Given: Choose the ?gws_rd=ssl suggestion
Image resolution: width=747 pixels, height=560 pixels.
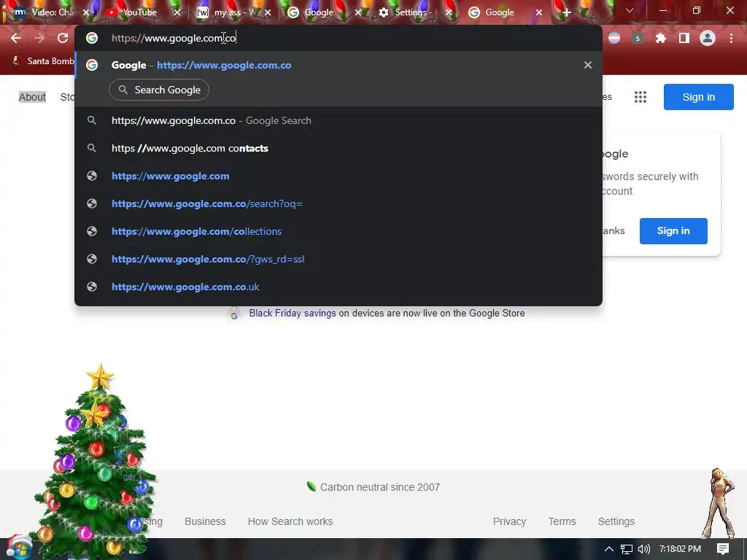Looking at the screenshot, I should point(338,259).
